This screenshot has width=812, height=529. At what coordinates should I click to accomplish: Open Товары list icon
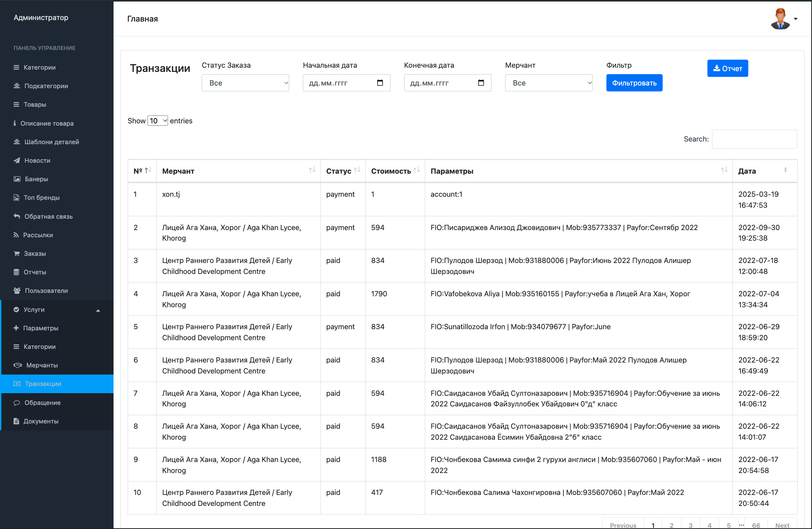coord(16,104)
